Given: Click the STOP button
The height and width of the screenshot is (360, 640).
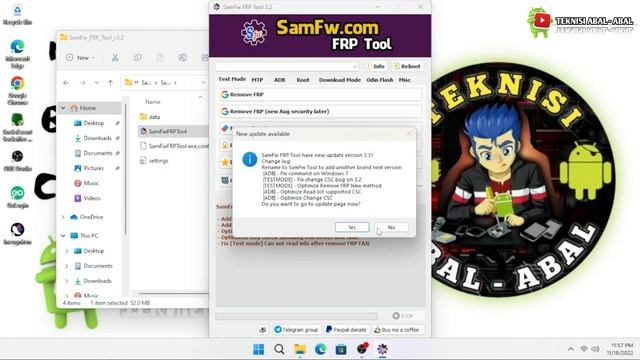Looking at the screenshot, I should 404,316.
